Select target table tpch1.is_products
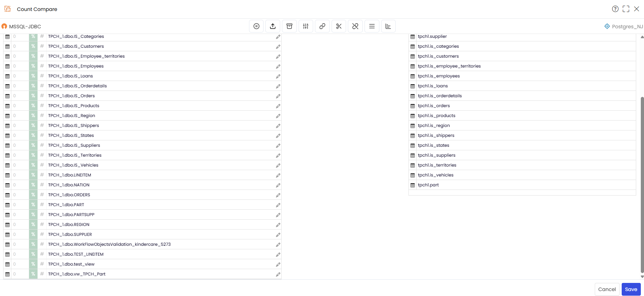The height and width of the screenshot is (296, 644). point(522,116)
